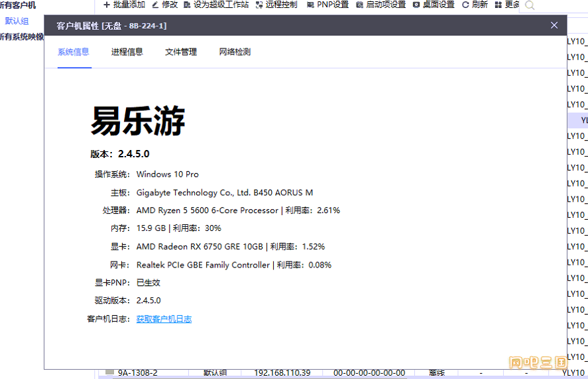Select the 9A-1308-2 client row
This screenshot has height=379, width=588.
point(137,373)
